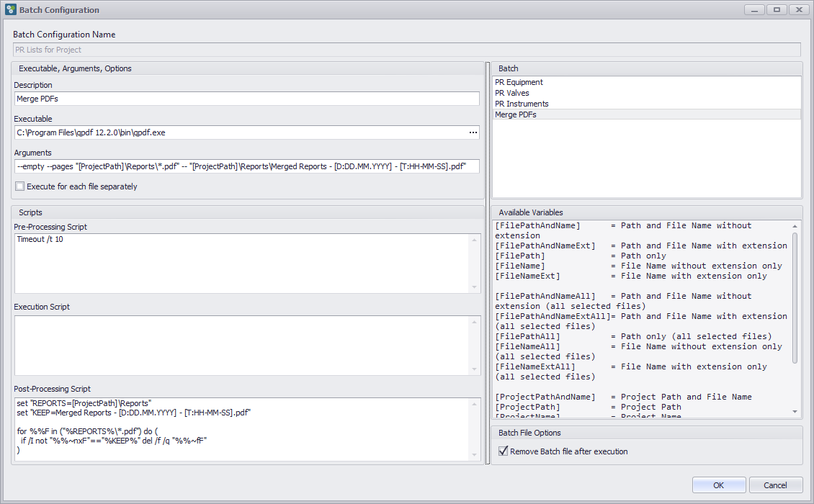Select PR Instruments batch entry
This screenshot has height=504, width=814.
(x=522, y=104)
